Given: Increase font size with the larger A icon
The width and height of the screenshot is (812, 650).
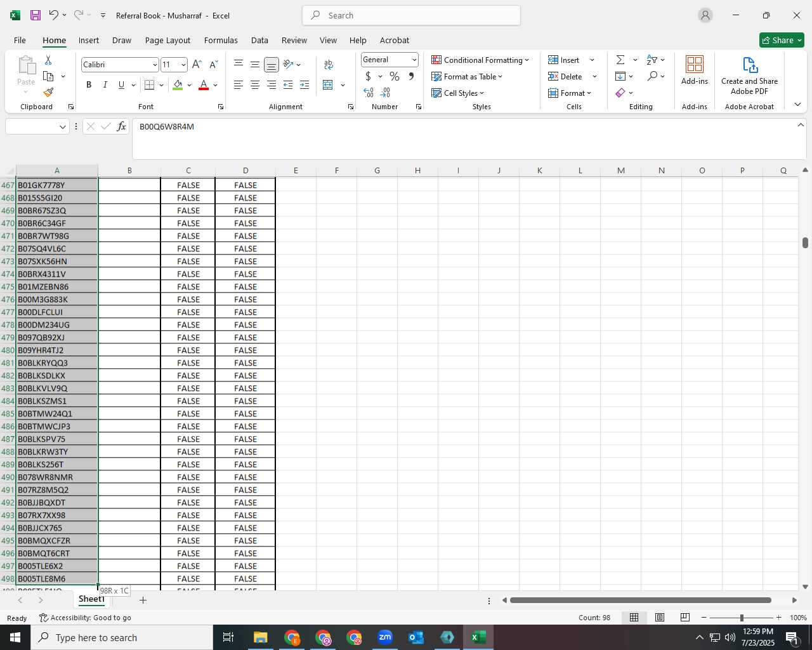Looking at the screenshot, I should (x=197, y=65).
